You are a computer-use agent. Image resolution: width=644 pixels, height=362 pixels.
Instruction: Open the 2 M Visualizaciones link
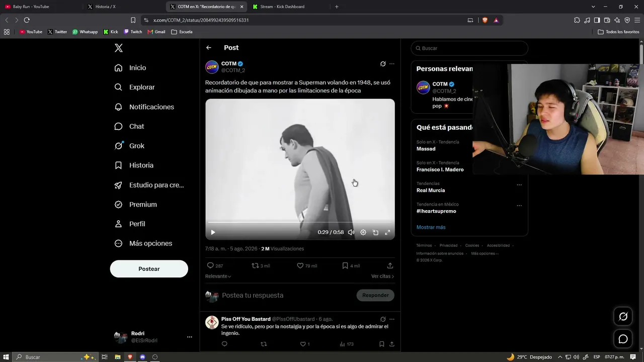(282, 249)
